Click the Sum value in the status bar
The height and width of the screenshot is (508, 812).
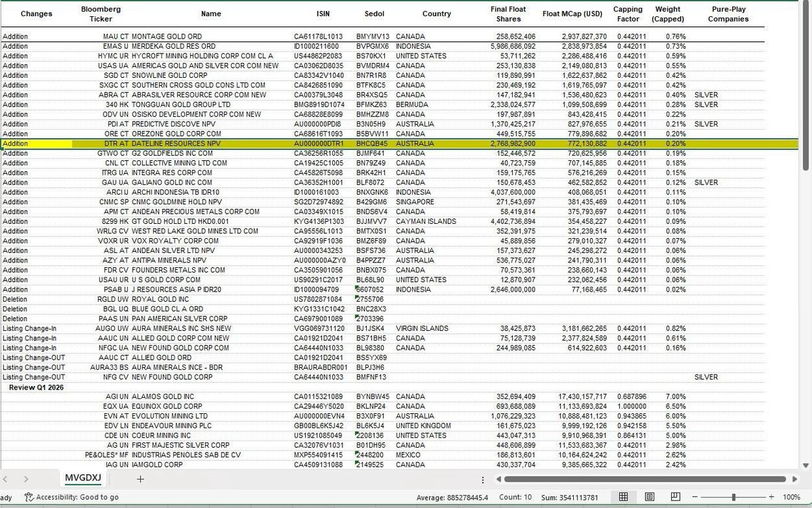click(x=570, y=497)
